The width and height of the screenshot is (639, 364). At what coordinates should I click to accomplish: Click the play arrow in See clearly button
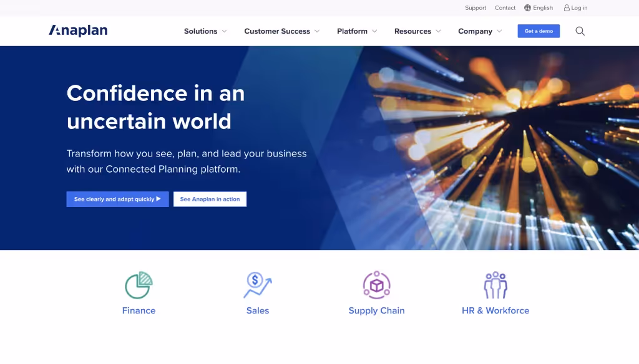click(x=159, y=199)
